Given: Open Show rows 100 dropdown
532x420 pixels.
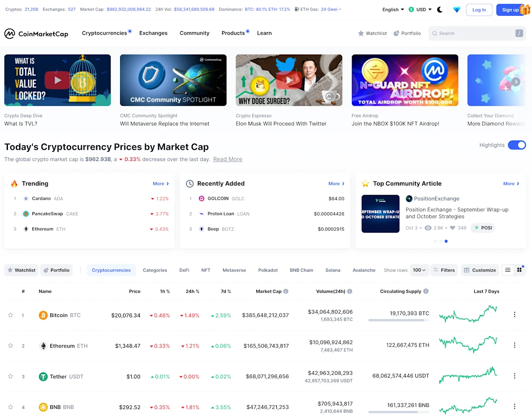Looking at the screenshot, I should (x=419, y=270).
